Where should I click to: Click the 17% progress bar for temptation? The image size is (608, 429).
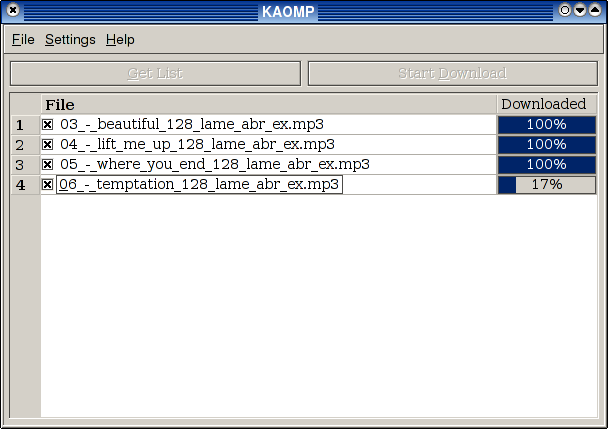click(x=547, y=185)
